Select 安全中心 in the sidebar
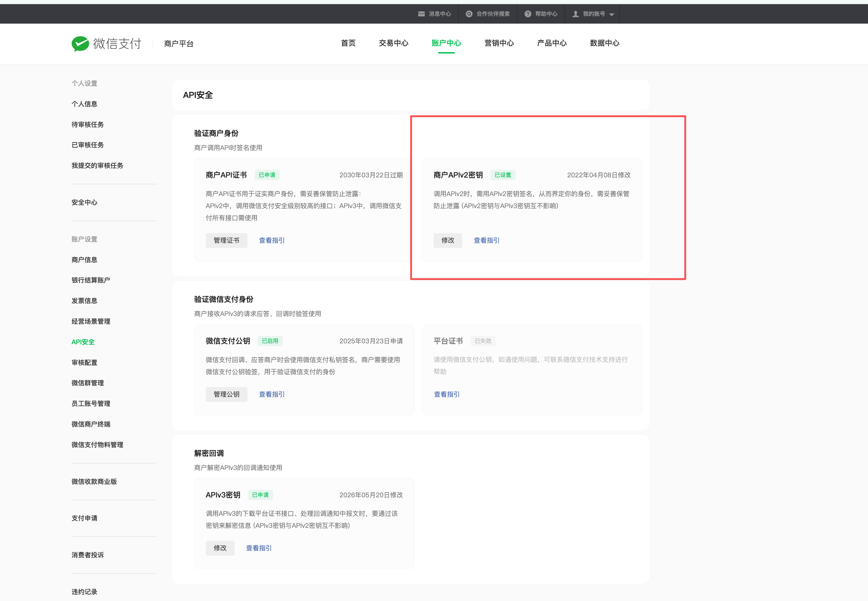Viewport: 868px width, 601px height. [x=84, y=203]
